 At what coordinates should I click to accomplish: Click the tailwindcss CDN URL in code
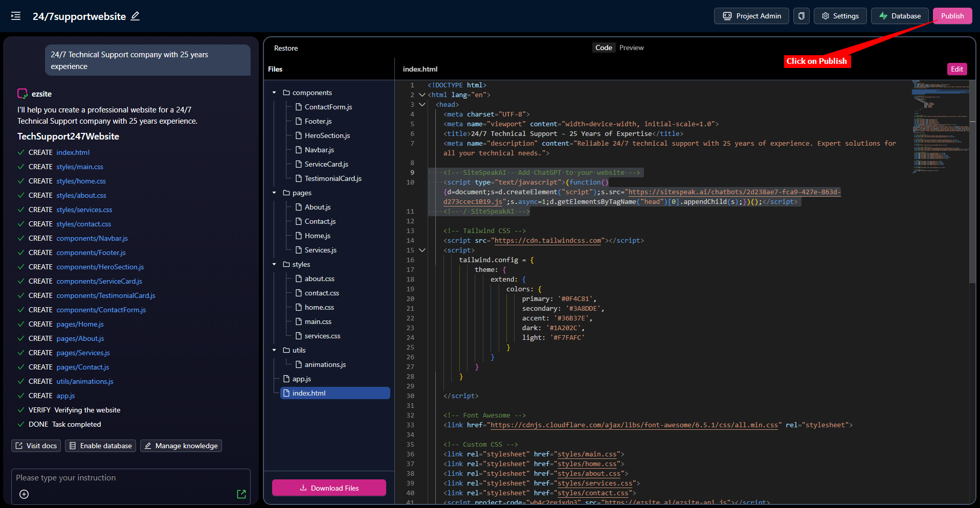point(548,241)
